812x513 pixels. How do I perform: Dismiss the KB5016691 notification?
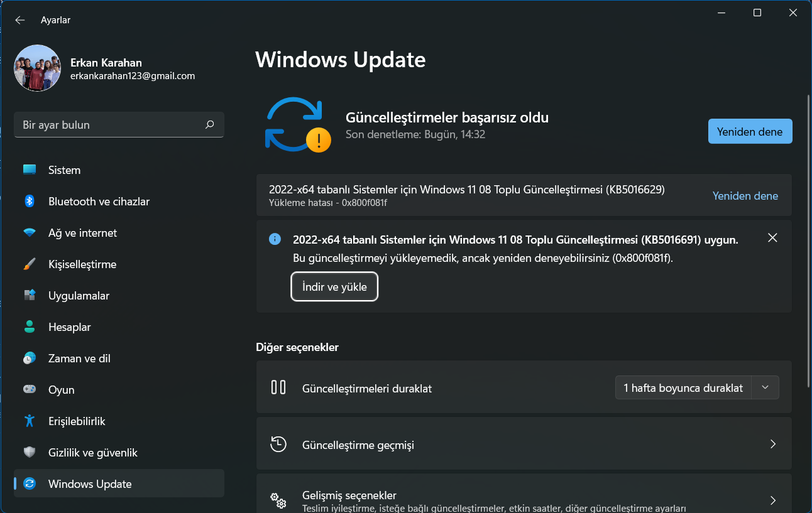pos(772,238)
